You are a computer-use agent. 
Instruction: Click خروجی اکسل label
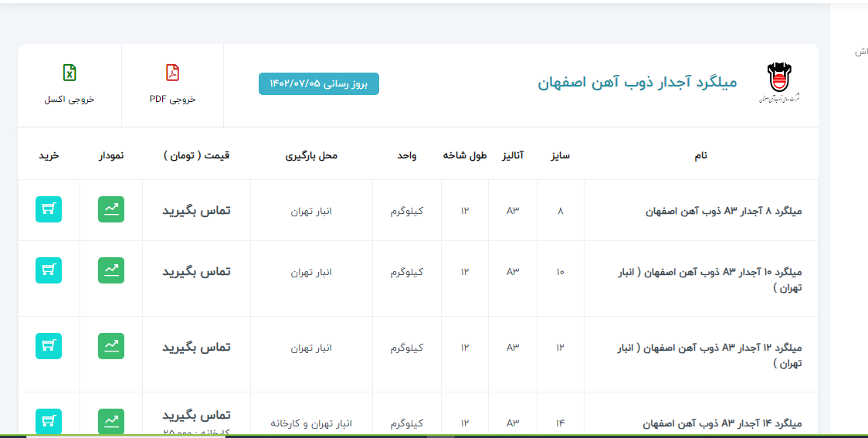[x=70, y=100]
